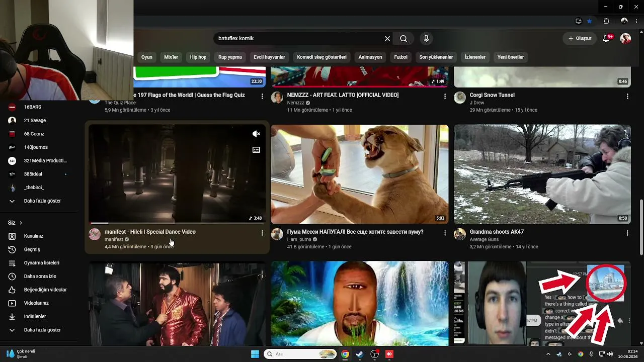Open options menu for Пума Месси video
Viewport: 644px width, 362px height.
point(445,233)
